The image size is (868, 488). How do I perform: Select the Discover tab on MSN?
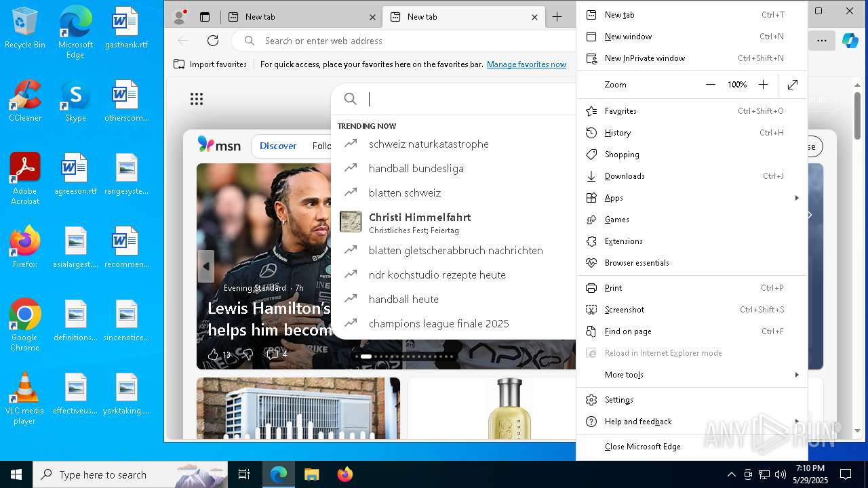click(x=278, y=146)
